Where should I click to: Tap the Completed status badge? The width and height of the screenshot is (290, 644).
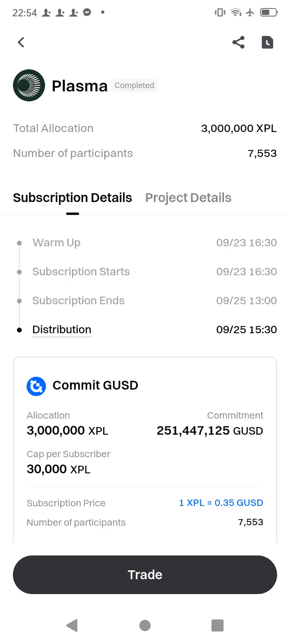pyautogui.click(x=135, y=85)
